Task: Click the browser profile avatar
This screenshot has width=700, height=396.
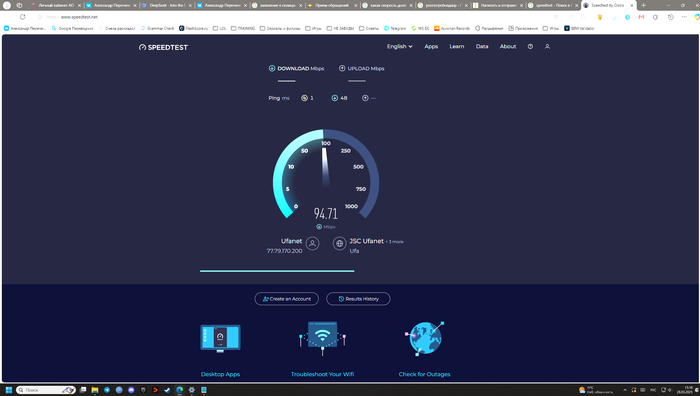Action: click(x=7, y=5)
